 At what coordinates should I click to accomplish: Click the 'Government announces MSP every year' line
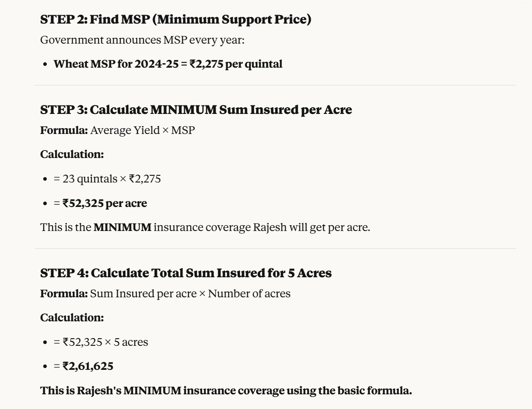(142, 40)
